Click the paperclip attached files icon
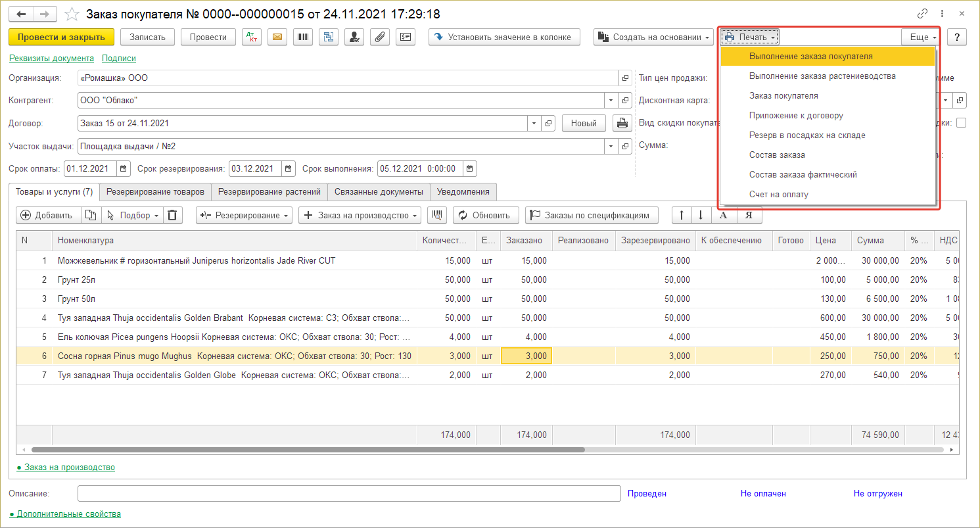Image resolution: width=980 pixels, height=528 pixels. (379, 37)
